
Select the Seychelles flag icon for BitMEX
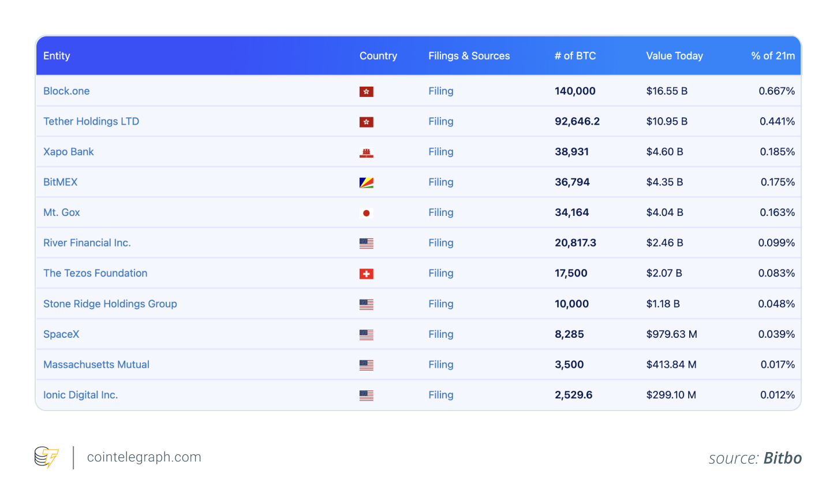366,182
